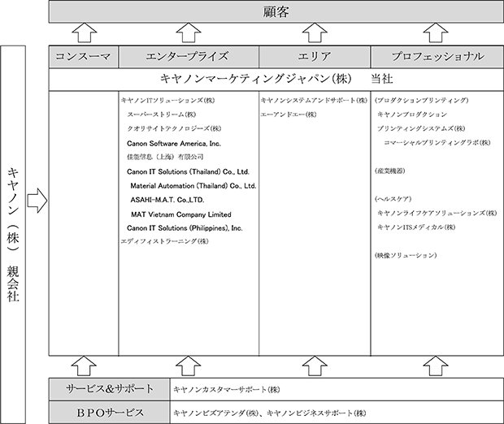Click キヤノンプロダクション text line
Screen dimensions: 504x424
(412, 115)
